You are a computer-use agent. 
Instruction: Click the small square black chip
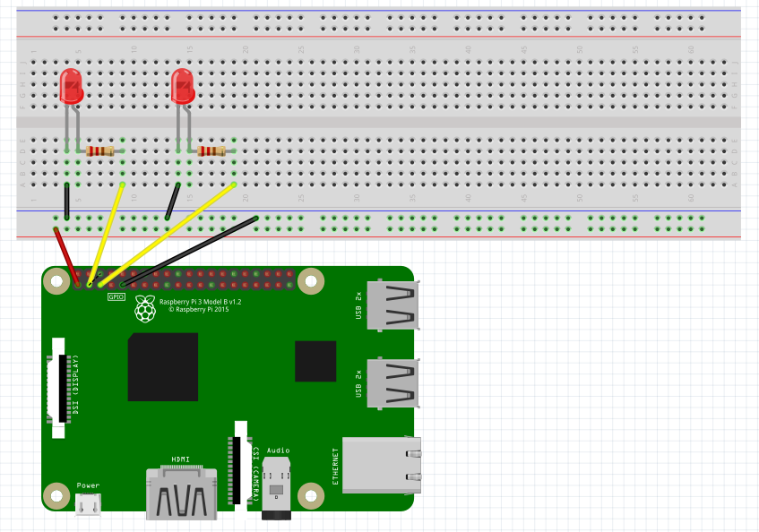[x=315, y=361]
